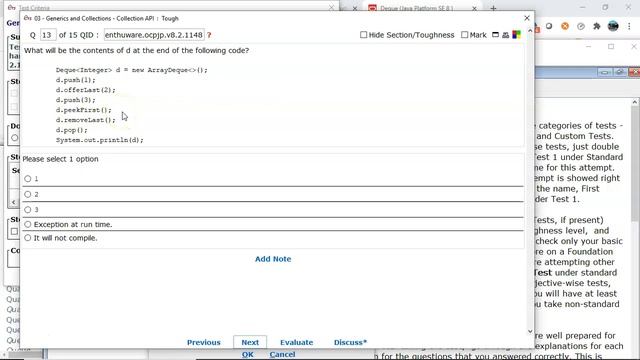Click the scroll up arrow of background text panel
The height and width of the screenshot is (360, 640).
tap(635, 102)
